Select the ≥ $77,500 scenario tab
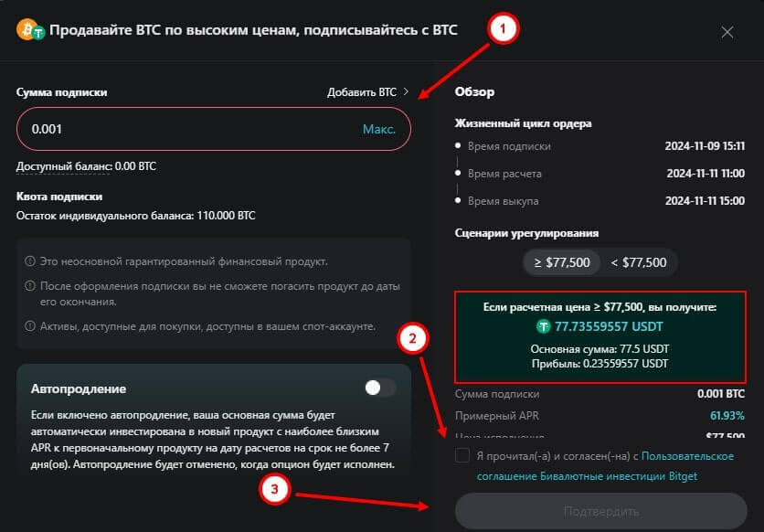The height and width of the screenshot is (532, 764). tap(562, 262)
